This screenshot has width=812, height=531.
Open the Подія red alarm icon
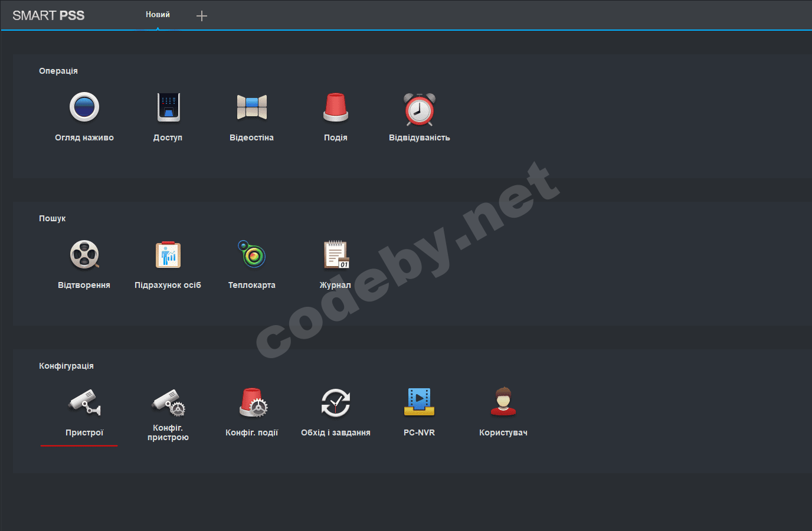point(336,107)
